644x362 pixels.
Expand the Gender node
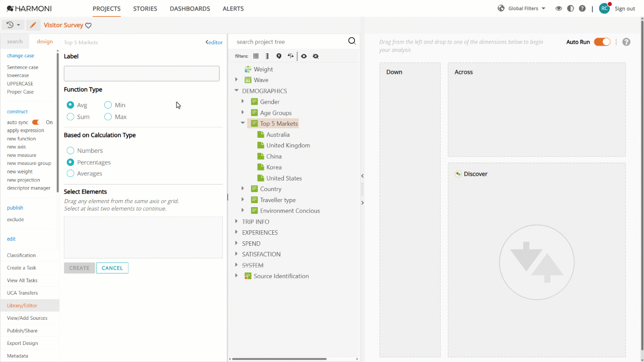point(243,102)
